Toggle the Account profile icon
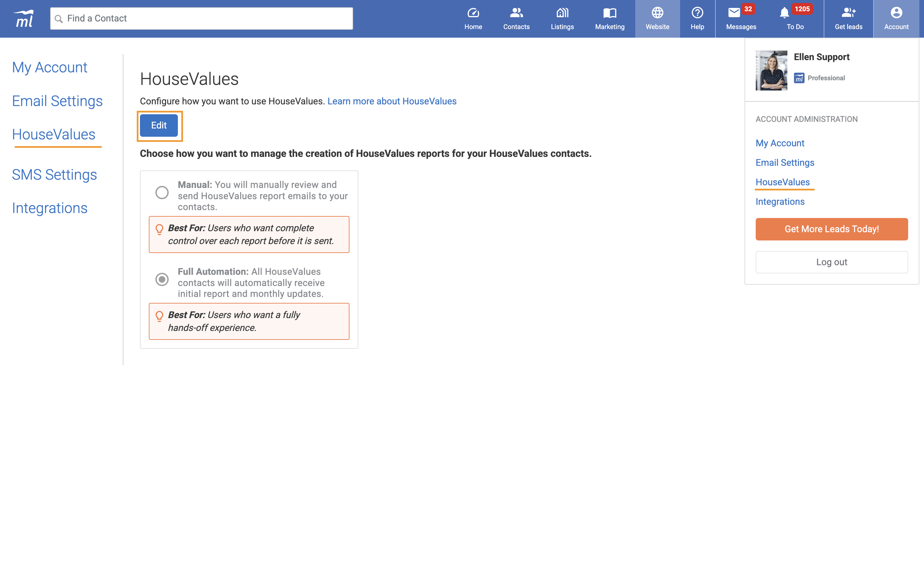Image resolution: width=924 pixels, height=578 pixels. click(896, 13)
